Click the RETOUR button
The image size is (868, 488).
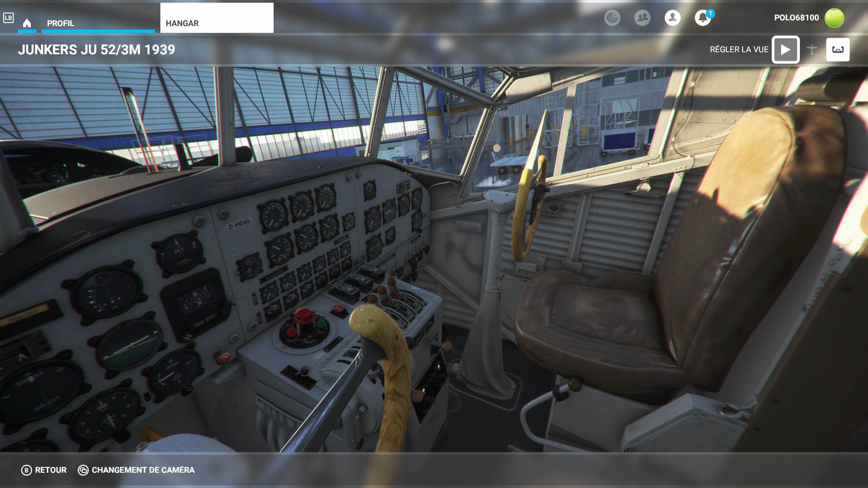pos(51,470)
